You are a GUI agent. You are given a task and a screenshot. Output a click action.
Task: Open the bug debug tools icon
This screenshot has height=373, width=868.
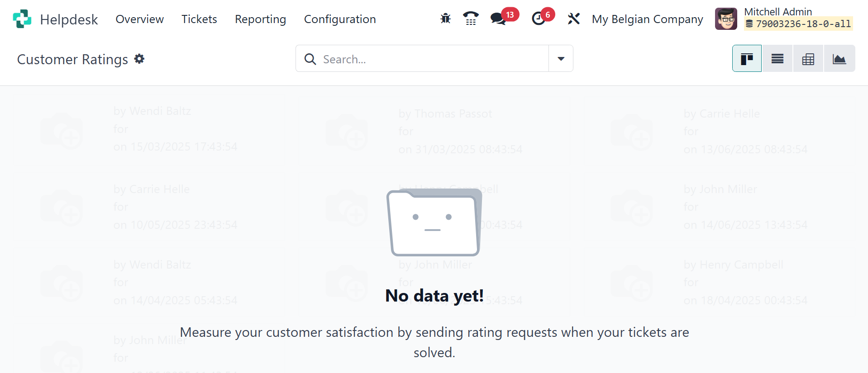tap(445, 19)
